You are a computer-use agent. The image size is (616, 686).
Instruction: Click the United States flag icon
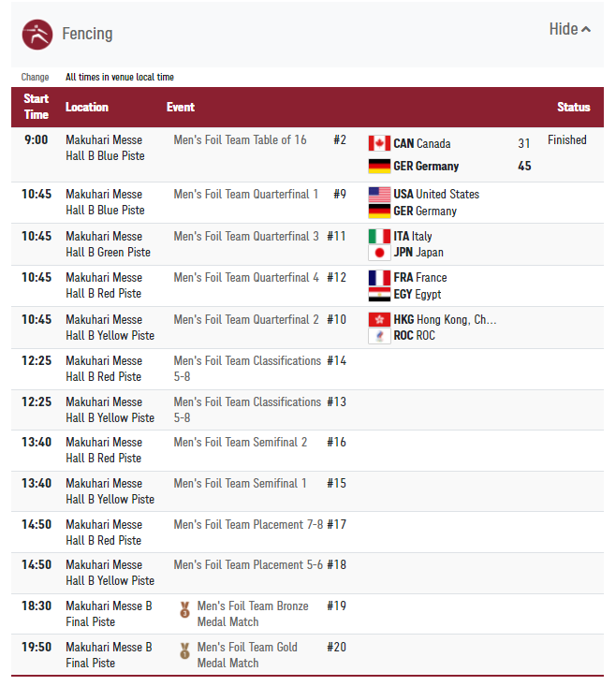tap(379, 195)
